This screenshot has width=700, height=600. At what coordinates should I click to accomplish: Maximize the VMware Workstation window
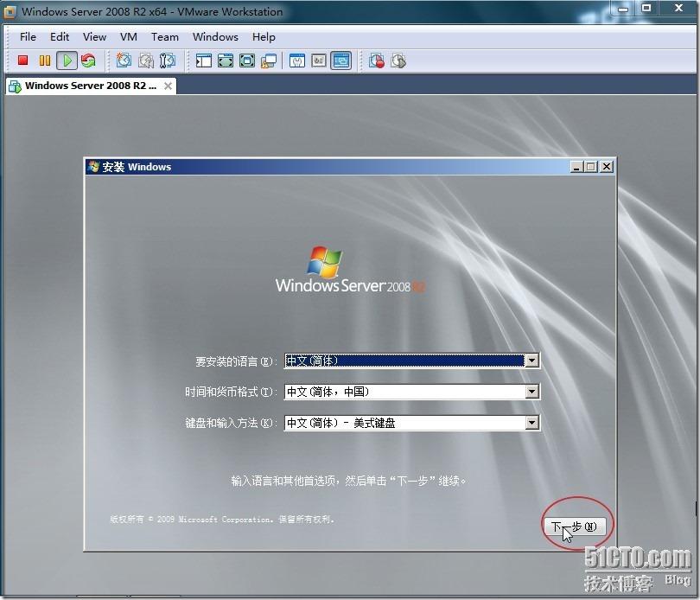coord(646,8)
